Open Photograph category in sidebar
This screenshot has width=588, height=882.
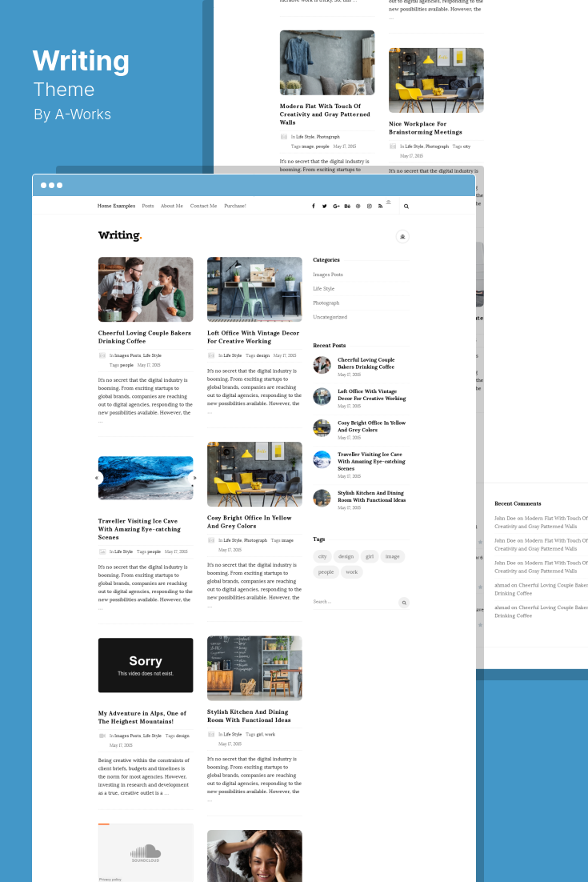[326, 303]
